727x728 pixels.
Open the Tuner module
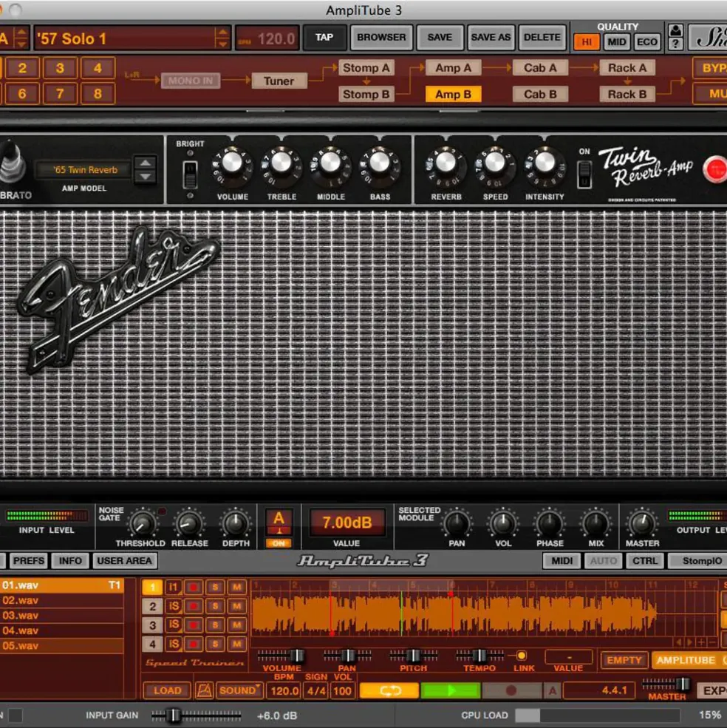(279, 81)
